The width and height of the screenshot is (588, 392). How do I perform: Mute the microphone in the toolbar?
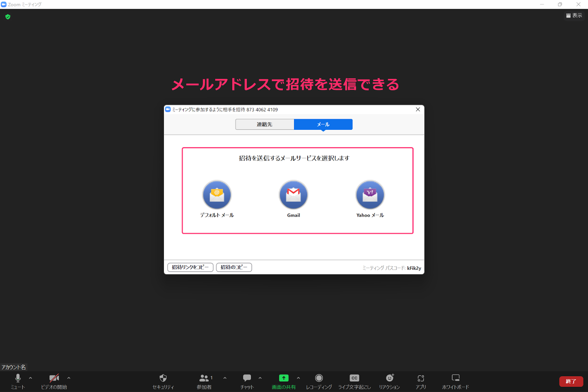(x=18, y=381)
